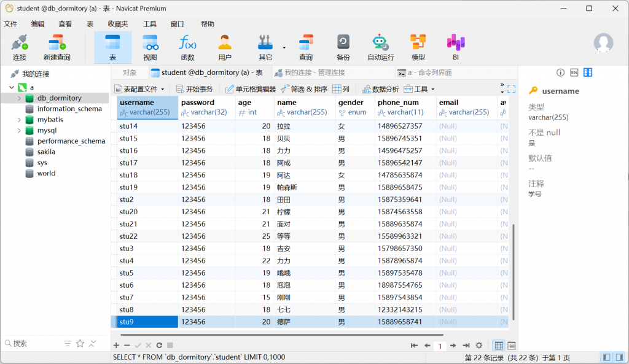Screen dimensions: 629x364
Task: Switch to grid view in bottom bar
Action: coord(499,346)
